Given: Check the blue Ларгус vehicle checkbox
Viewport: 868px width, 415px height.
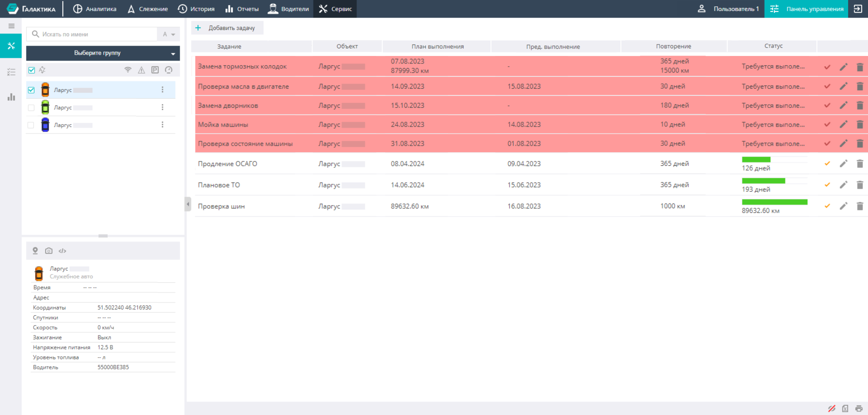Looking at the screenshot, I should [x=31, y=125].
